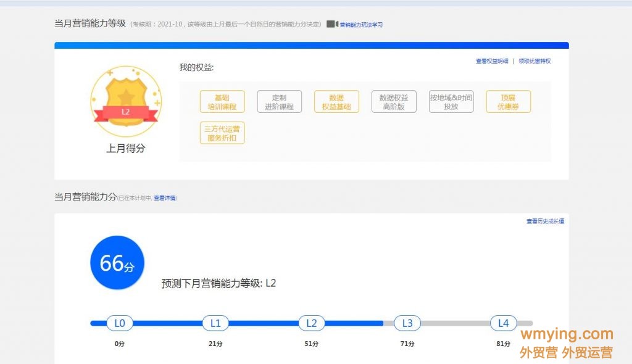
Task: Click the L2 point on the progress slider
Action: pos(311,323)
